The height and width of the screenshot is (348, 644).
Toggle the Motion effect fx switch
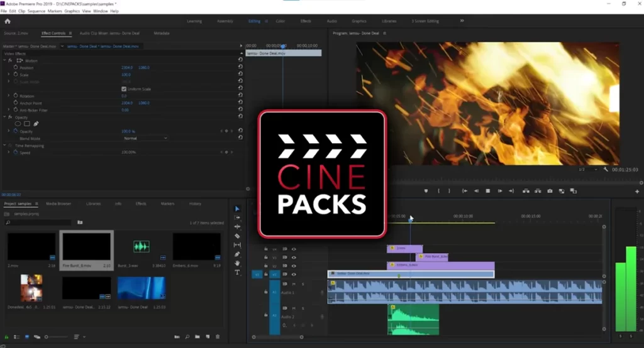(x=10, y=60)
